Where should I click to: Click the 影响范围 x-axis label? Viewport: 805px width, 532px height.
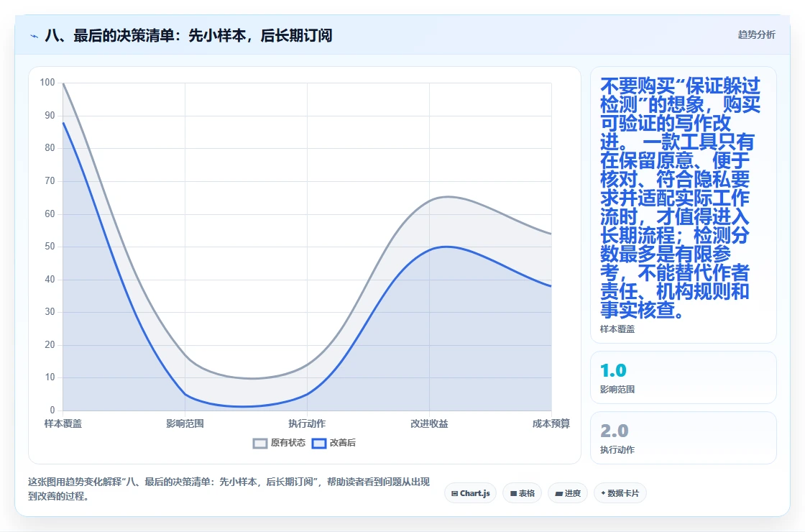(185, 423)
